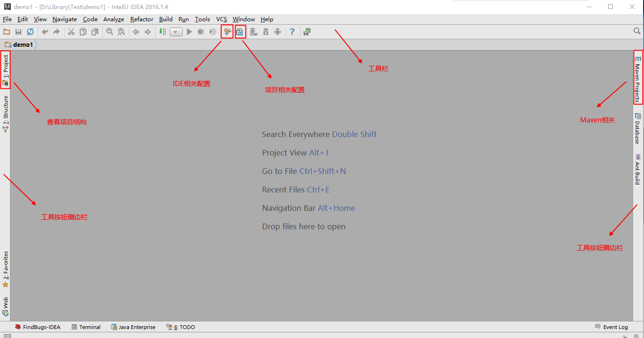644x338 pixels.
Task: Open the Edit menu
Action: coord(23,19)
